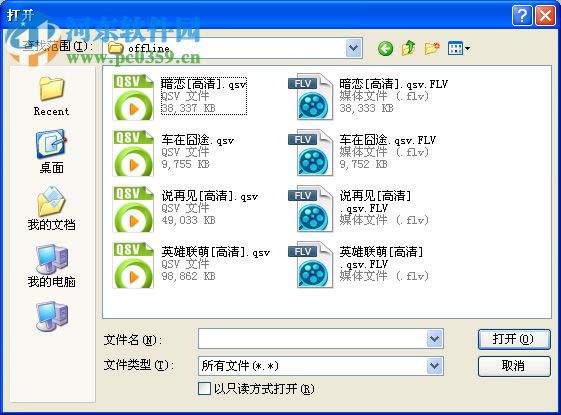Click the 暗恋[高清].qsv.FLV file name text
The width and height of the screenshot is (561, 415).
click(x=394, y=84)
